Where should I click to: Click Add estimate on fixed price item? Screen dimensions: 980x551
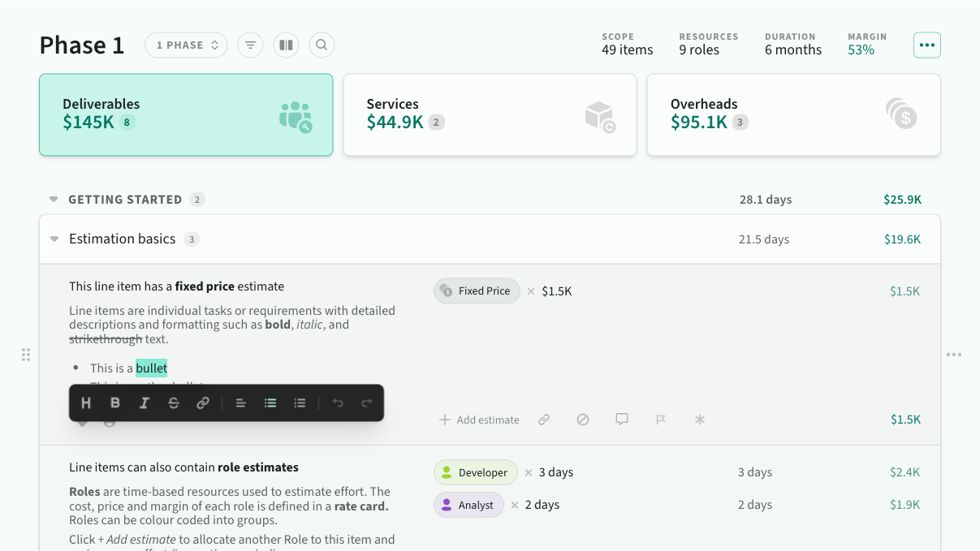click(x=479, y=420)
